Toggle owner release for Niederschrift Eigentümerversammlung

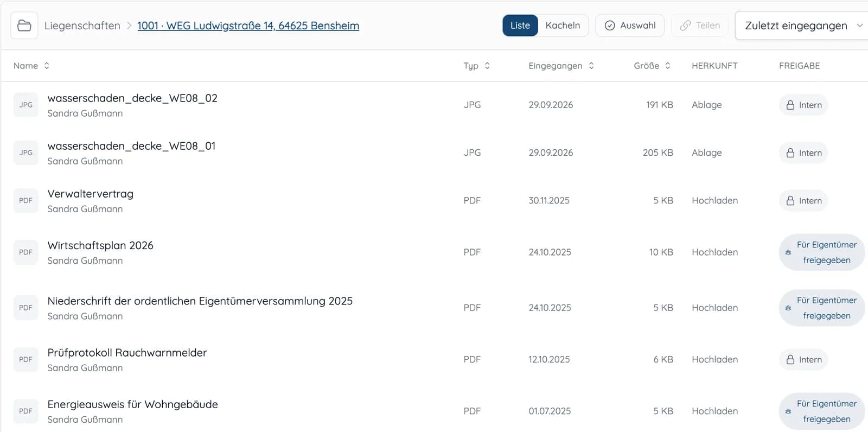pyautogui.click(x=822, y=308)
